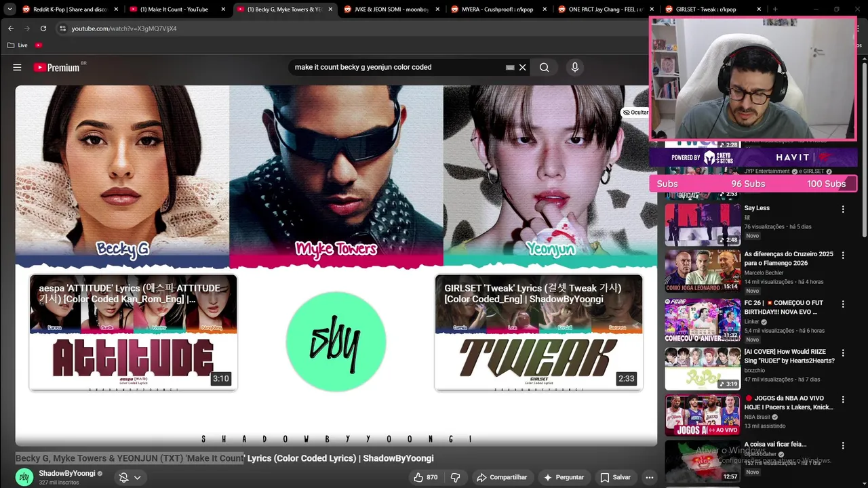Open the on-screen keyboard icon in search box
The height and width of the screenshot is (488, 868).
tap(510, 67)
